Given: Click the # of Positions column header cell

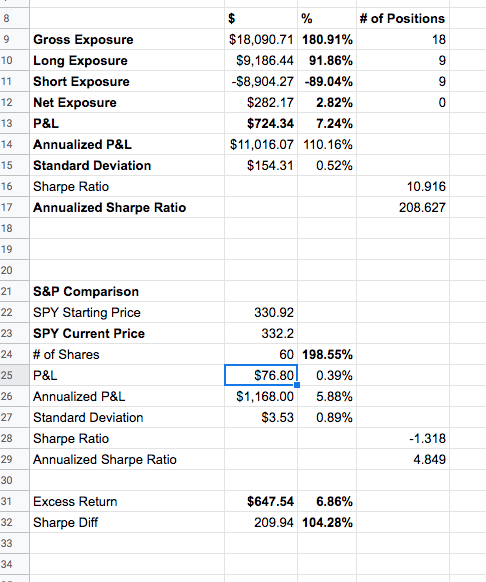Looking at the screenshot, I should pos(403,19).
